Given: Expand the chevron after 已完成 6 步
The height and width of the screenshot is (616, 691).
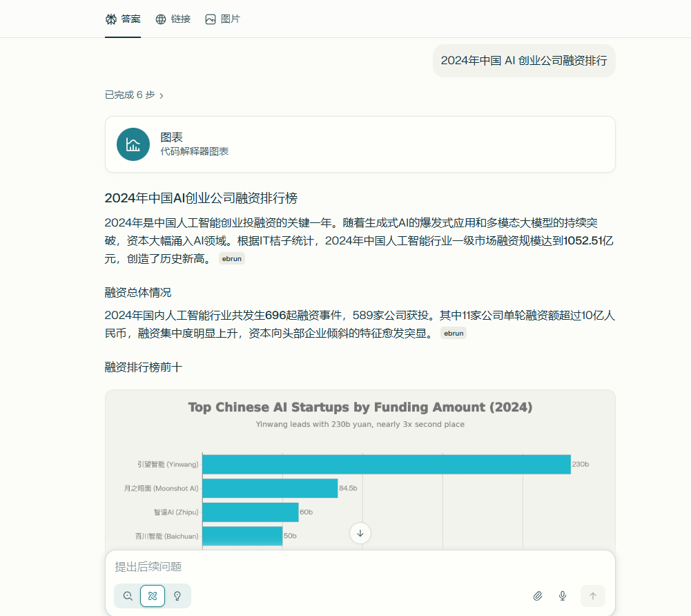Looking at the screenshot, I should tap(162, 95).
